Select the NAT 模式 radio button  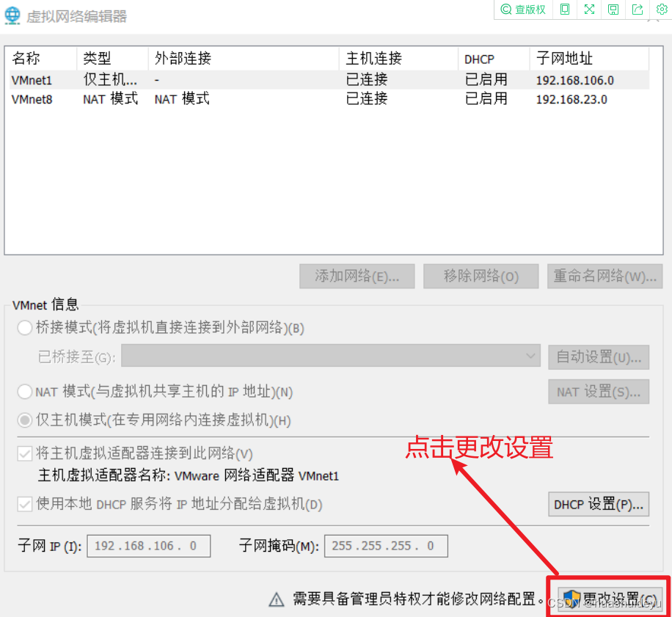coord(25,391)
